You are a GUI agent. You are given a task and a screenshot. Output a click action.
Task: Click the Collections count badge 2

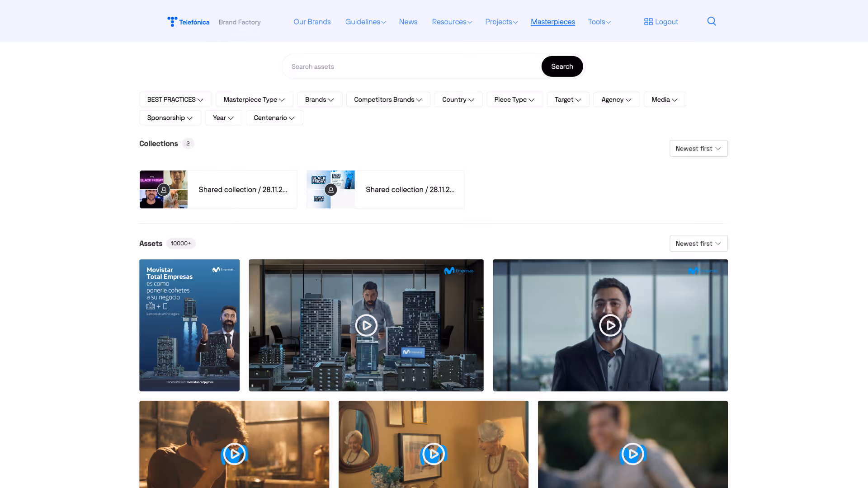[x=188, y=143]
